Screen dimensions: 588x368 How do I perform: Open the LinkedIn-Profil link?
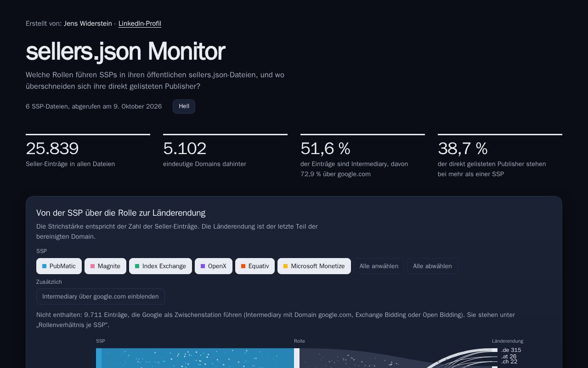click(x=140, y=23)
